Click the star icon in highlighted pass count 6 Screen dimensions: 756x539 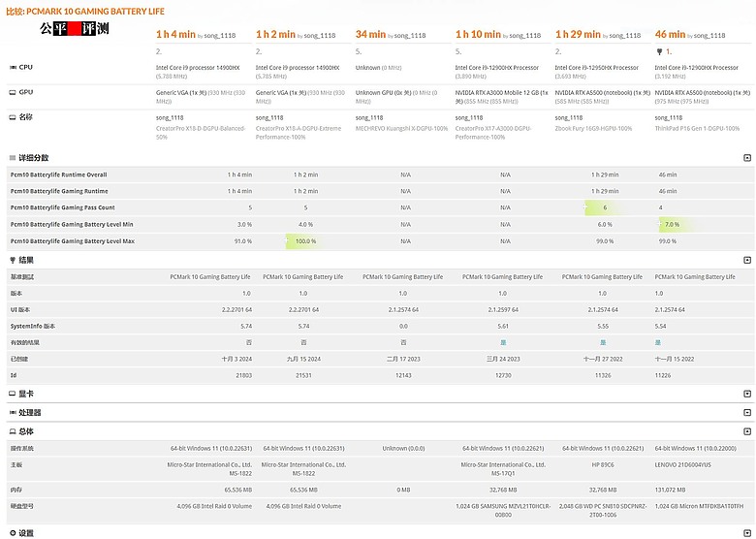point(584,206)
